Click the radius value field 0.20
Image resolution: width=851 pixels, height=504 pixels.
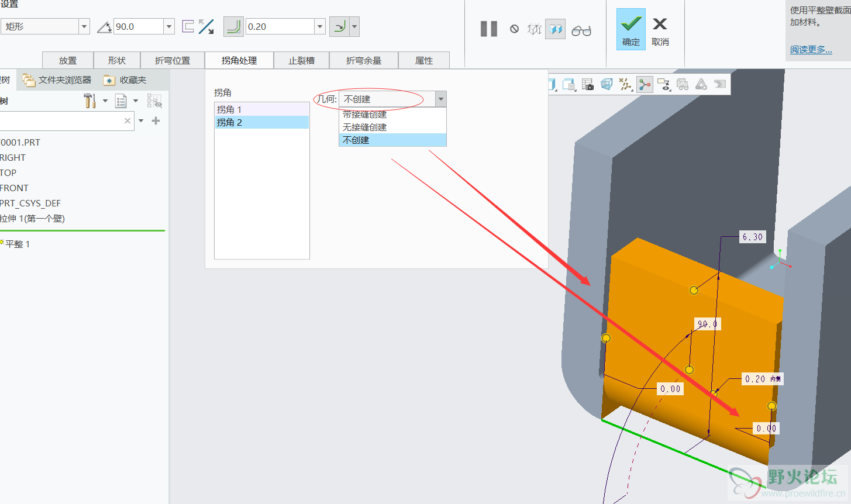coord(280,26)
